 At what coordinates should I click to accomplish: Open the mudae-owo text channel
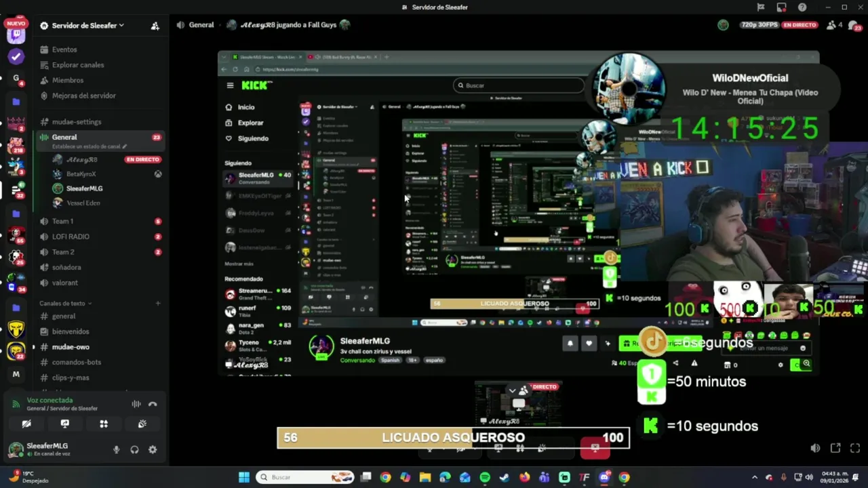71,347
